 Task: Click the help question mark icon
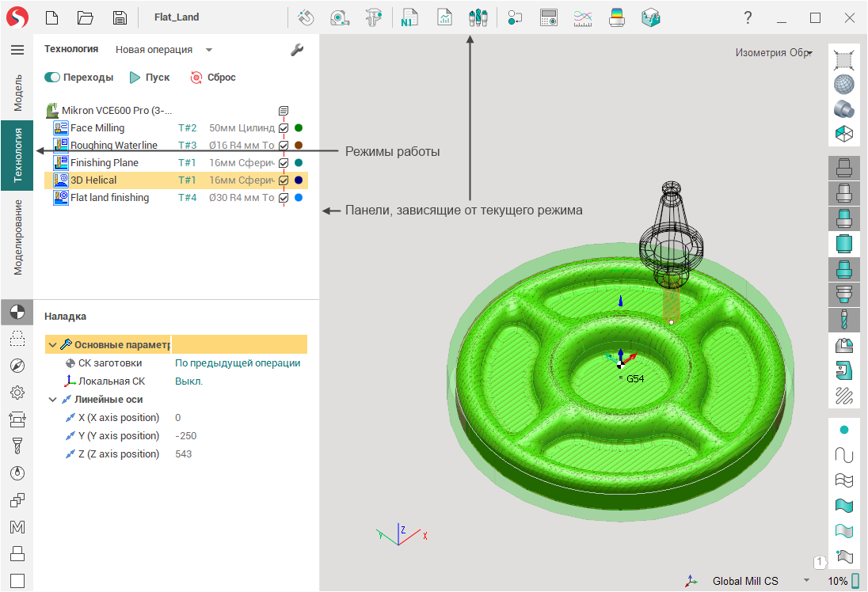point(748,17)
